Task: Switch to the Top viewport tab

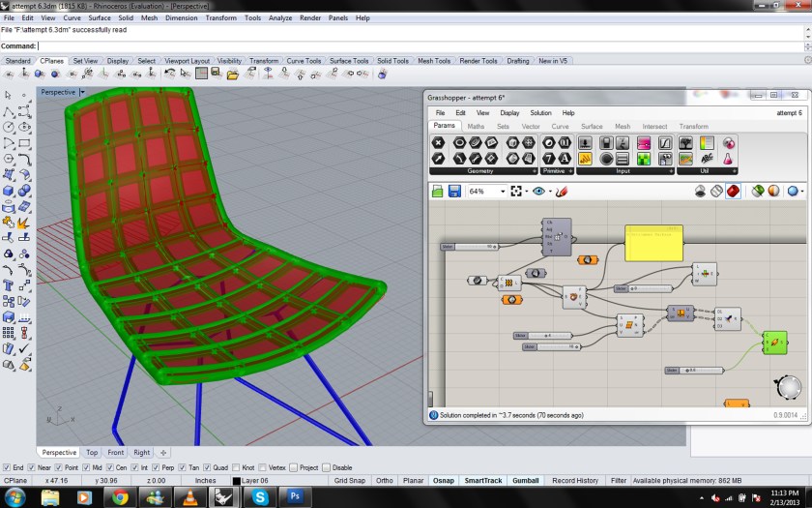Action: point(92,452)
